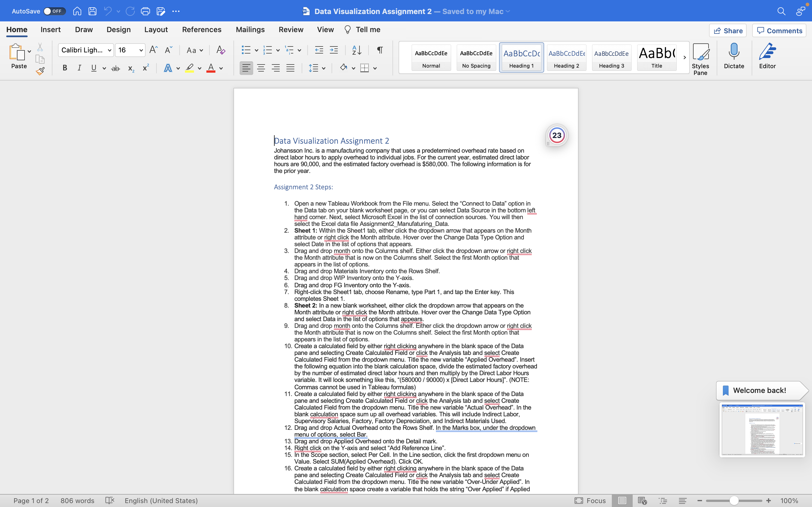Click the Comments button
The height and width of the screenshot is (507, 812).
point(779,30)
